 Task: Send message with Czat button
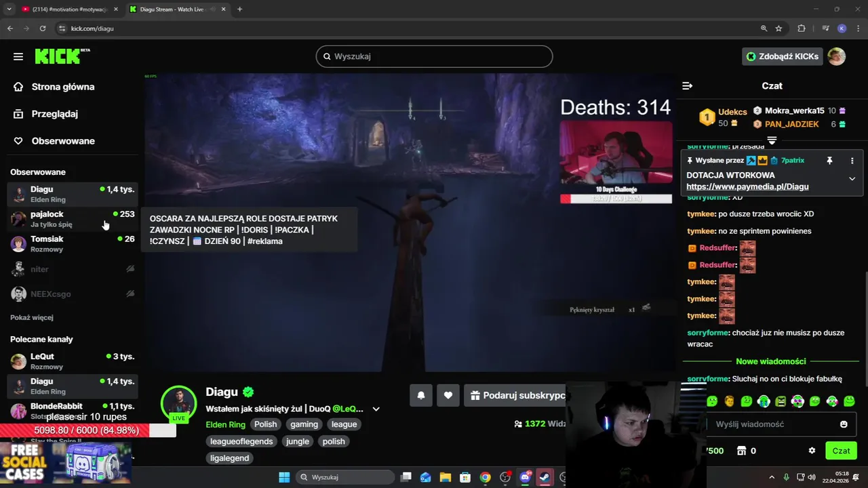click(841, 451)
